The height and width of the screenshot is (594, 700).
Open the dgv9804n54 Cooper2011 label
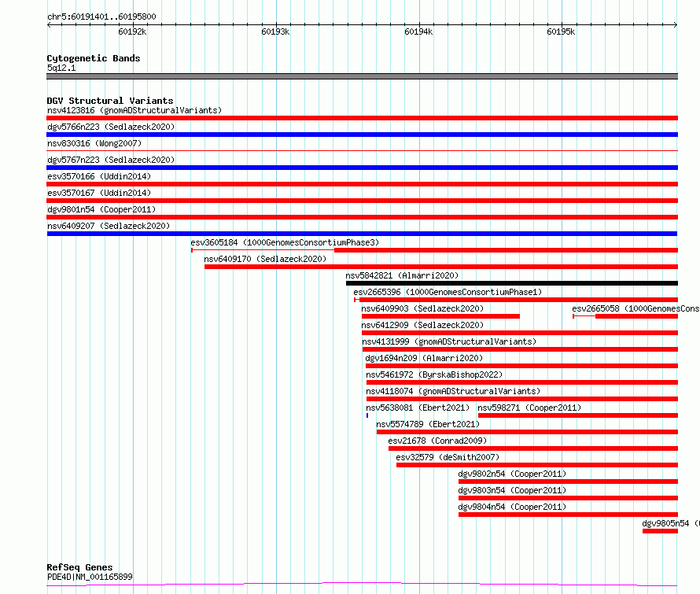(x=512, y=507)
